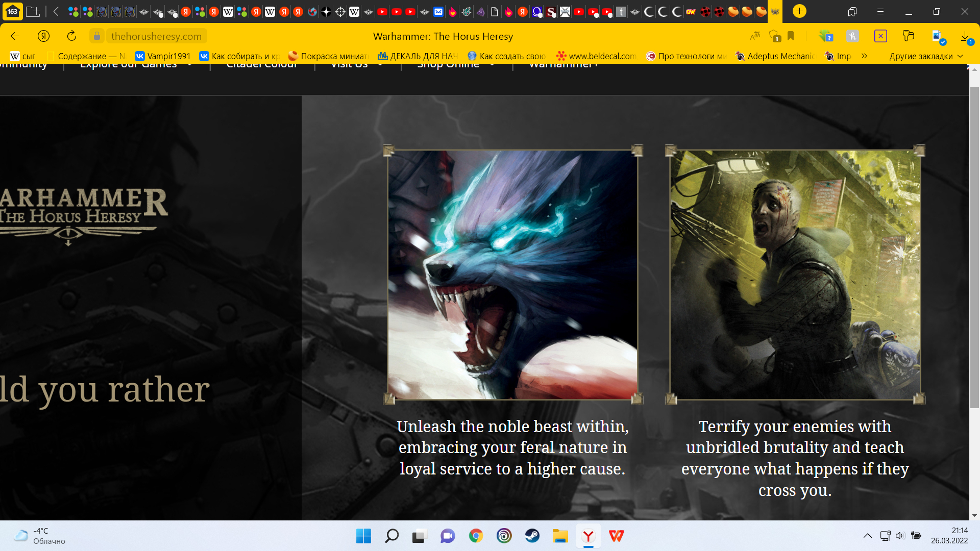Open the 'Покраска миниат' bookmark
Viewport: 980px width, 551px height.
(x=328, y=56)
